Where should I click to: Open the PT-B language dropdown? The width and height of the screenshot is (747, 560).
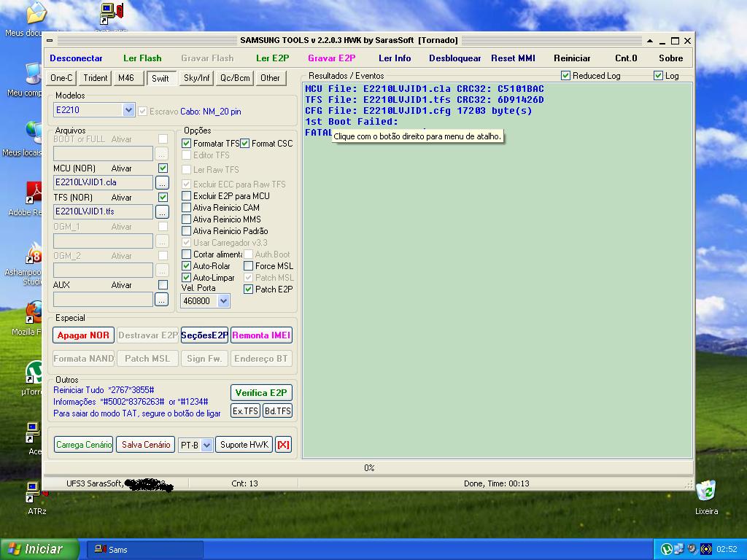pyautogui.click(x=206, y=446)
